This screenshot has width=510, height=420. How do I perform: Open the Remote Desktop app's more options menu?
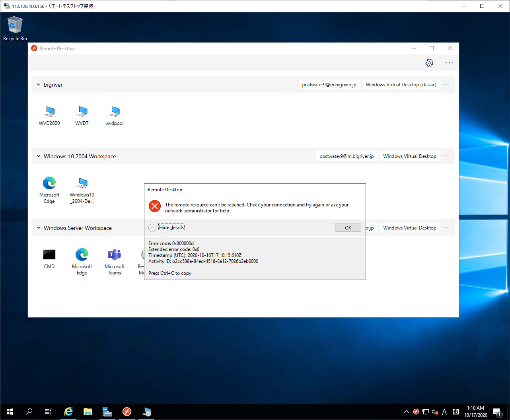click(x=449, y=62)
